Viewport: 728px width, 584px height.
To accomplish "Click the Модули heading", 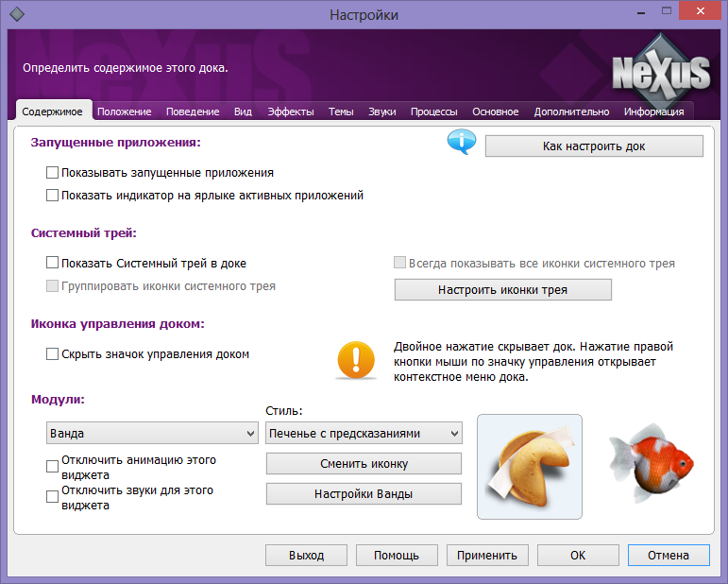I will [58, 399].
